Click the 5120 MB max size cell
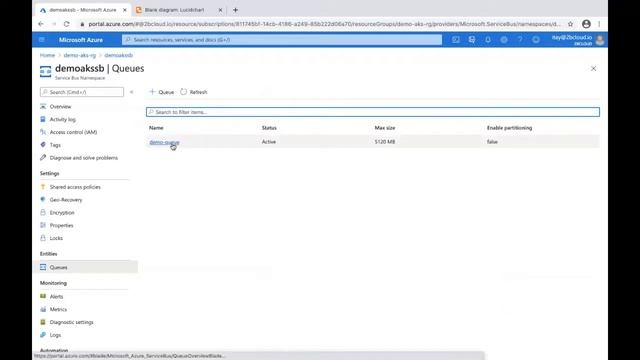Screen dimensions: 640x360 point(384,142)
